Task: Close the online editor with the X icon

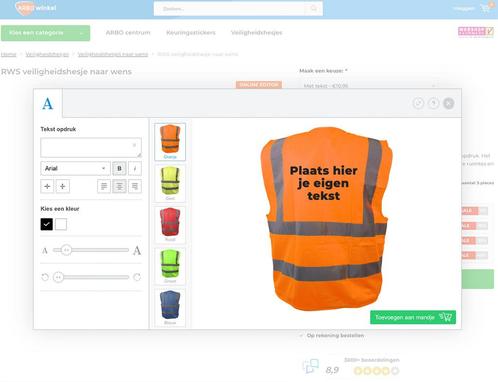Action: point(449,103)
